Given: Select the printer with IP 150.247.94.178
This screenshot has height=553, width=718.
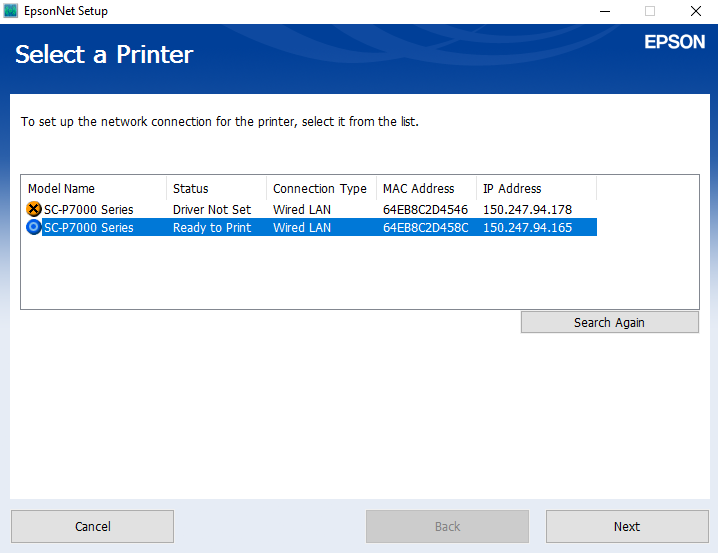Looking at the screenshot, I should [311, 209].
